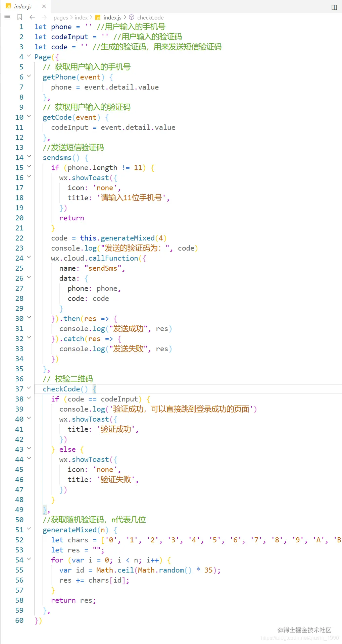The height and width of the screenshot is (644, 342).
Task: Click line number 60
Action: pos(19,621)
